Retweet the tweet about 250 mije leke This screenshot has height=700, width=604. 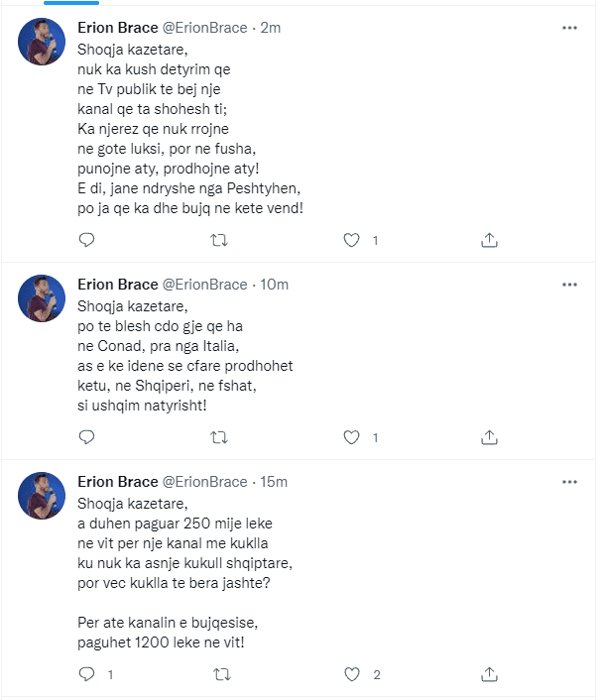pyautogui.click(x=220, y=674)
